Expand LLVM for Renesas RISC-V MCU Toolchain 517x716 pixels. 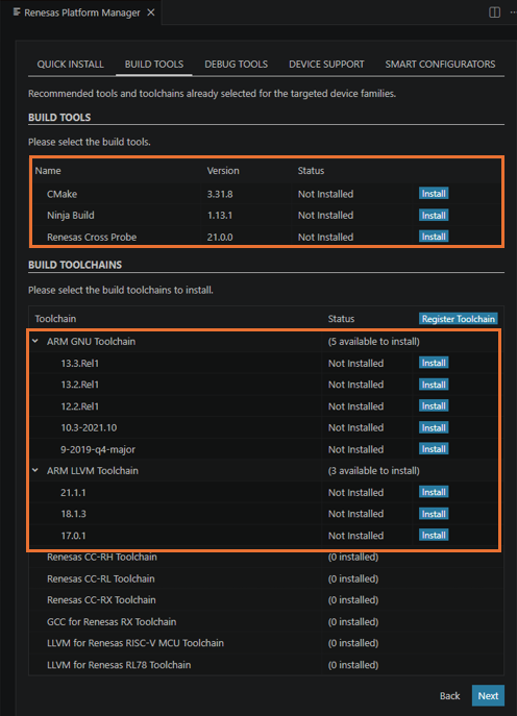266,643
